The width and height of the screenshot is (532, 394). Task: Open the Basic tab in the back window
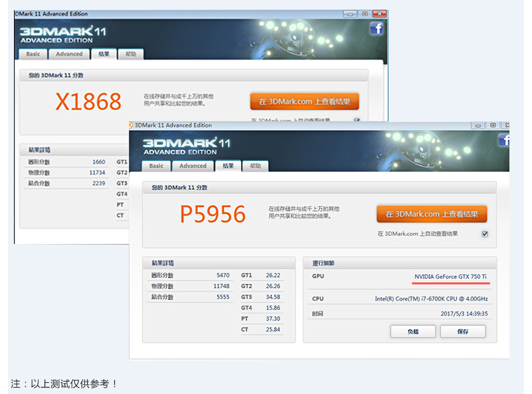(x=33, y=54)
